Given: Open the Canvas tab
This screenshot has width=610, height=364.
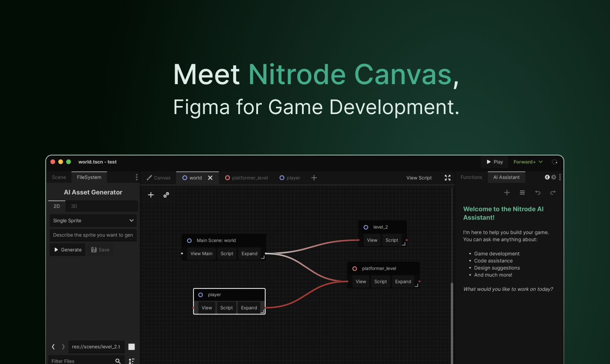Looking at the screenshot, I should point(158,178).
